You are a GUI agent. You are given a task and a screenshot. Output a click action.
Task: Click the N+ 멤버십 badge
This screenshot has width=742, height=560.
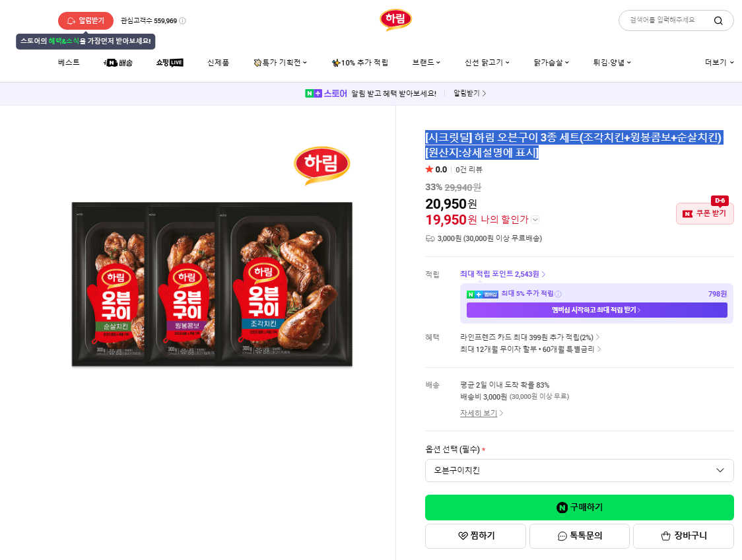(x=482, y=295)
